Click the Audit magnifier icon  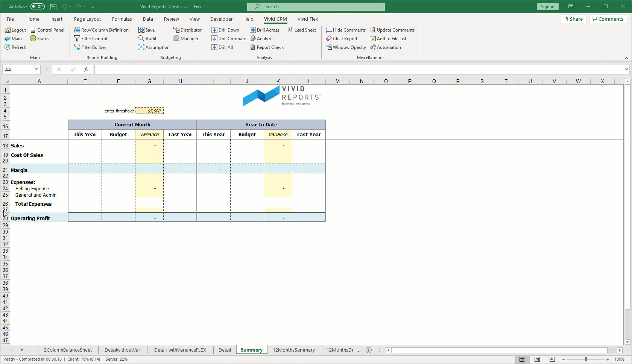point(141,39)
